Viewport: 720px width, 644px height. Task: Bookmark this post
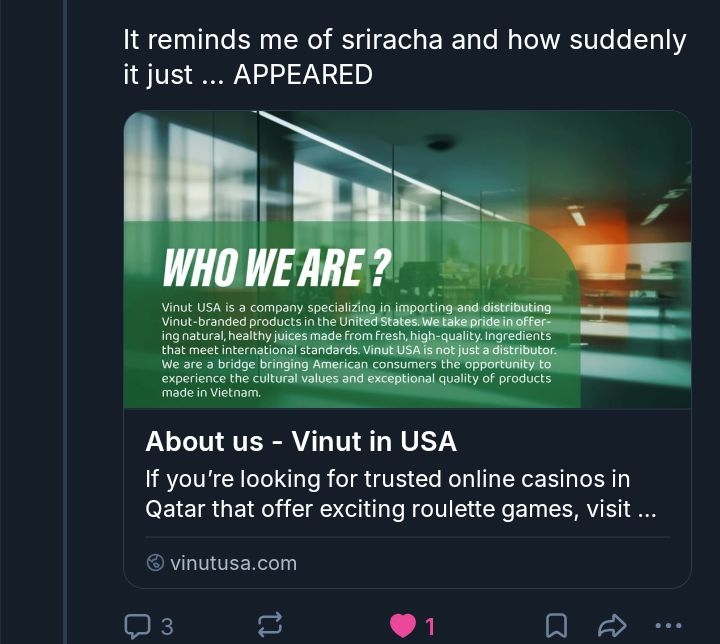[556, 626]
